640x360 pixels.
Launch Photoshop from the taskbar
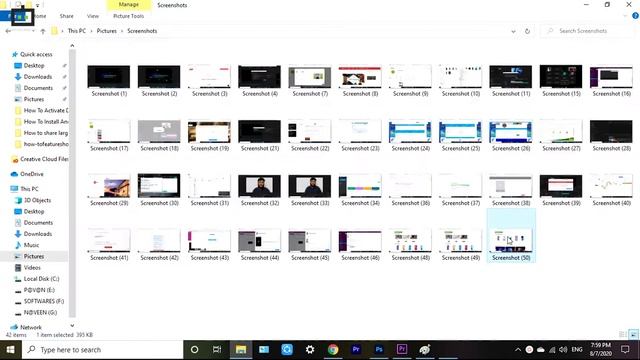coord(379,350)
